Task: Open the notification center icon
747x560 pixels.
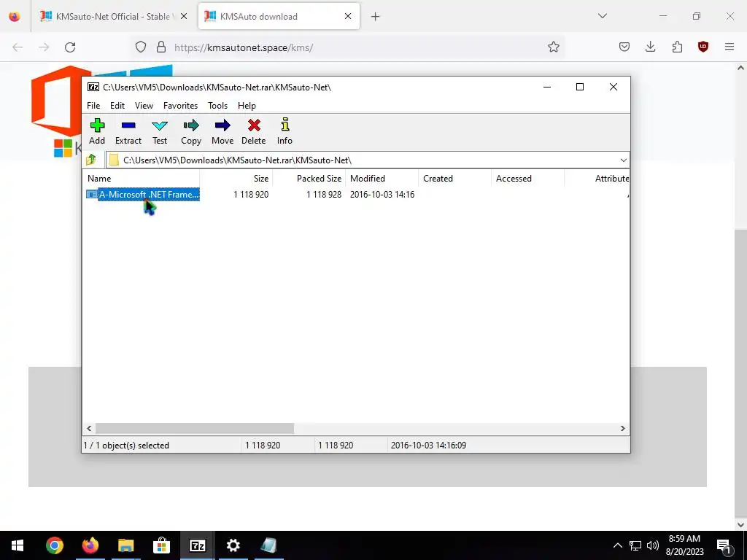Action: [724, 545]
